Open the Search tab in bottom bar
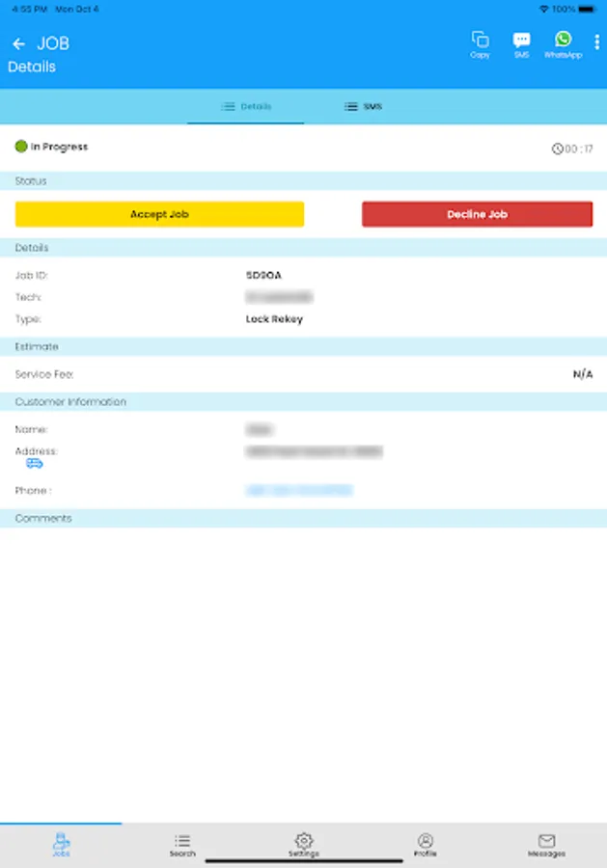 182,845
